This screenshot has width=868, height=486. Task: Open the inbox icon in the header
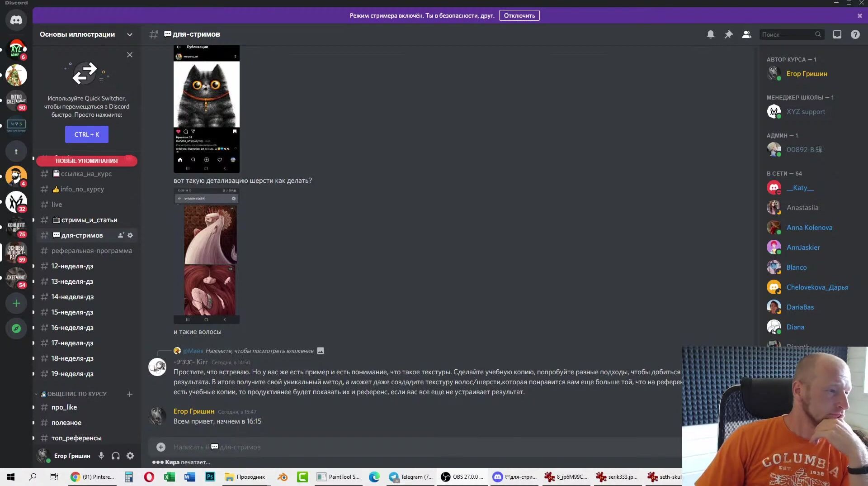tap(837, 34)
